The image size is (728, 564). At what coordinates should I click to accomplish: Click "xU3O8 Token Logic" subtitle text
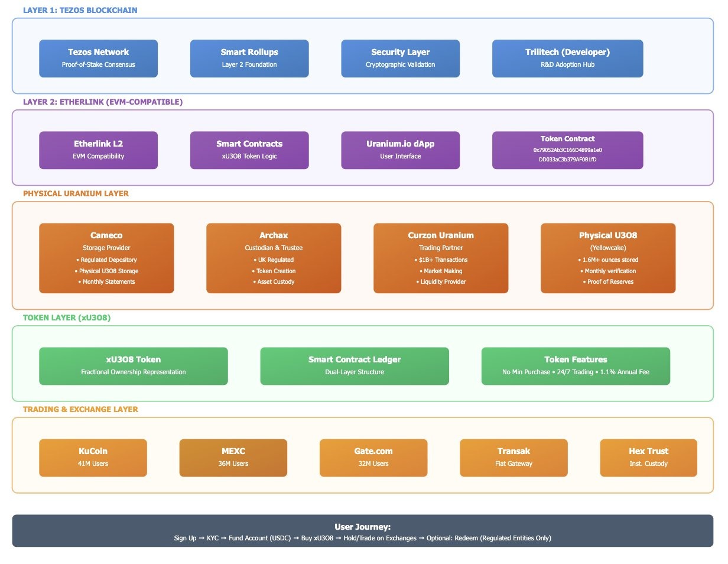click(249, 157)
